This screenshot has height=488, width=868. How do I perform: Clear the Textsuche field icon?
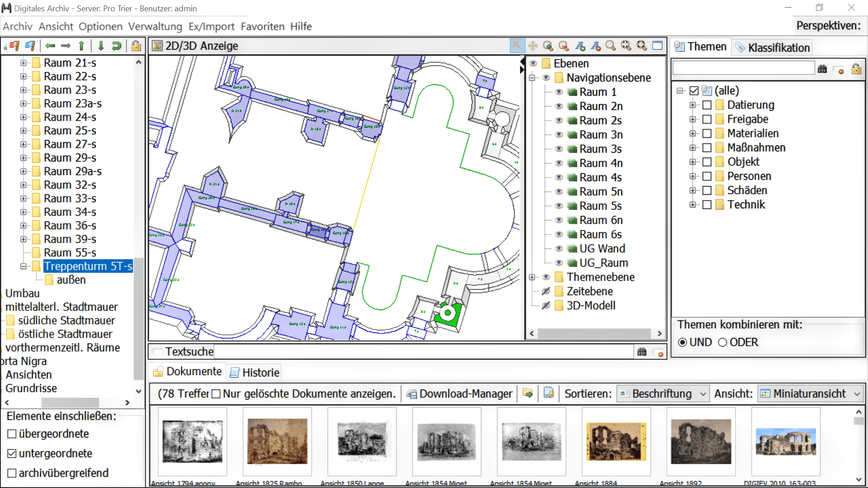(x=659, y=352)
